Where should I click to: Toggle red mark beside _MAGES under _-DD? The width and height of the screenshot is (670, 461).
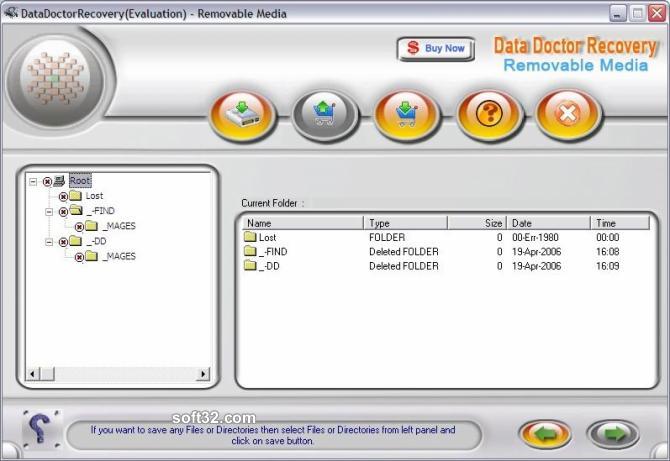coord(79,257)
